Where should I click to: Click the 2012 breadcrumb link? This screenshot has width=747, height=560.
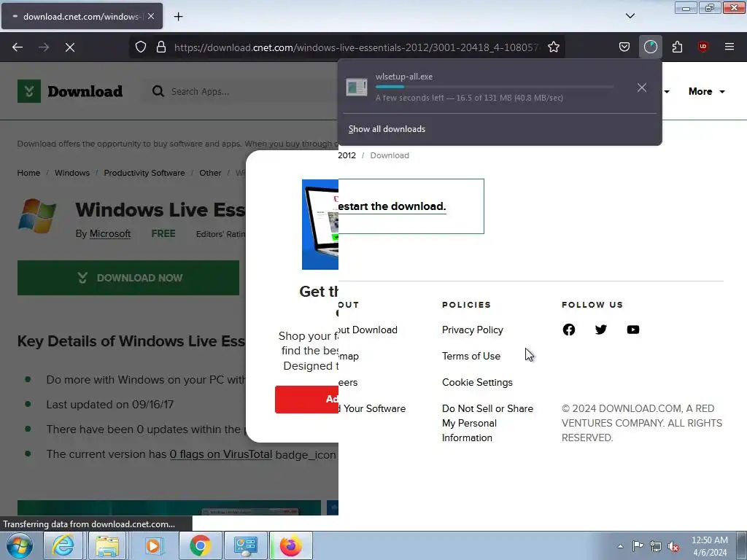coord(347,155)
